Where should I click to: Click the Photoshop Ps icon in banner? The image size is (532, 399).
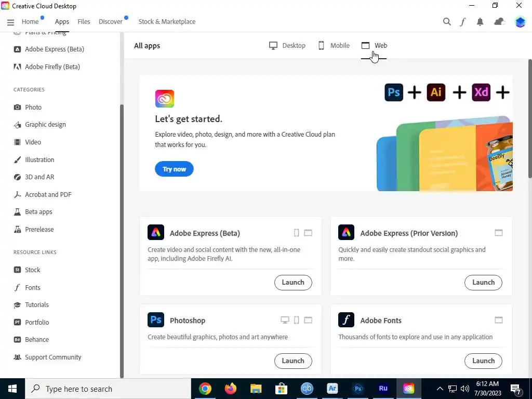coord(394,92)
